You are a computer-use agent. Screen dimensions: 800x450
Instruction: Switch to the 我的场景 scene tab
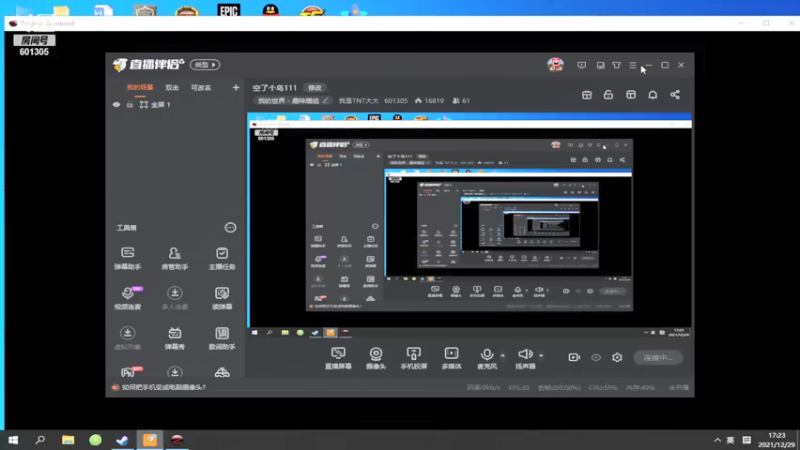[140, 88]
